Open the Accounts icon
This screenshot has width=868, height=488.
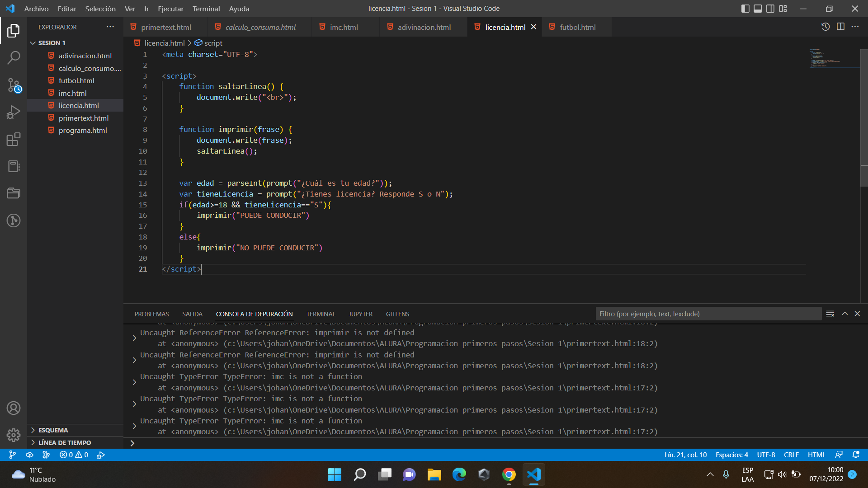[x=14, y=408]
